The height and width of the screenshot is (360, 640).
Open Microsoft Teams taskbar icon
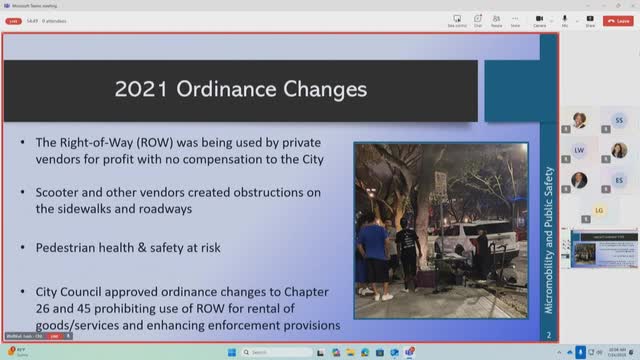[x=409, y=352]
